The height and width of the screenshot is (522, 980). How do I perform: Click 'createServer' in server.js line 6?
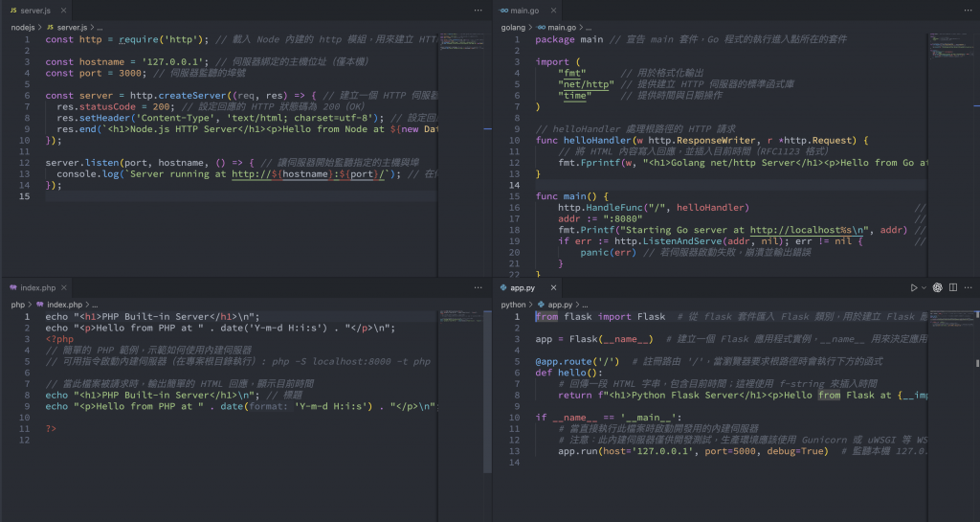191,96
